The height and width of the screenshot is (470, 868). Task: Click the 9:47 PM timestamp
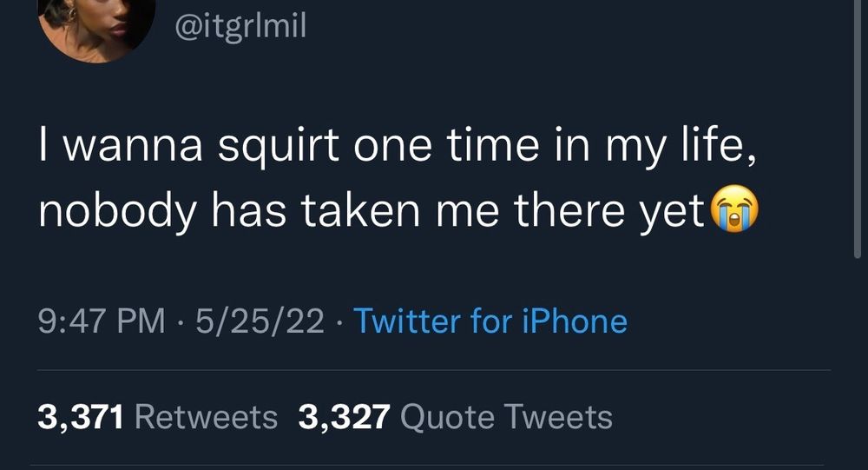(102, 321)
